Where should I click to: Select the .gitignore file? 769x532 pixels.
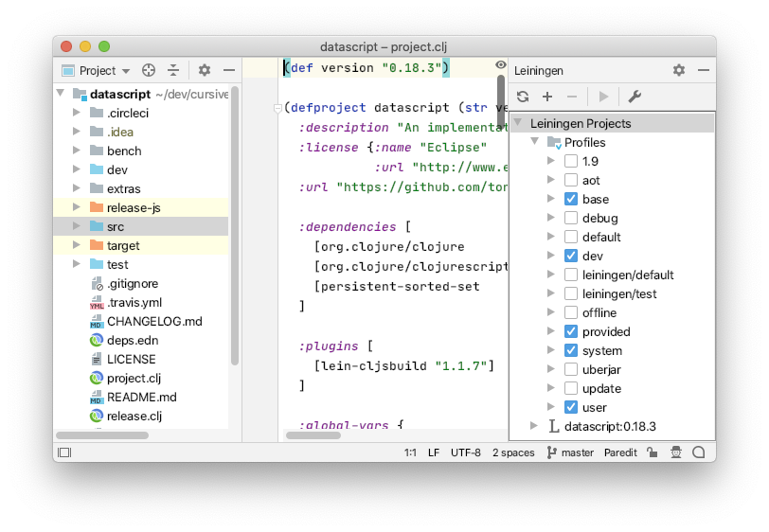tap(133, 283)
